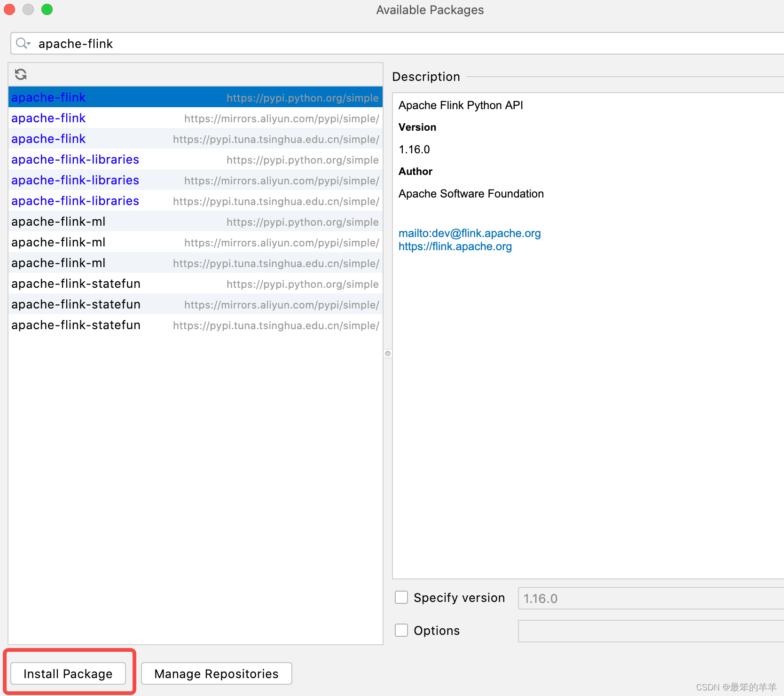Open the search options magnifier icon
Image resolution: width=784 pixels, height=696 pixels.
tap(23, 44)
